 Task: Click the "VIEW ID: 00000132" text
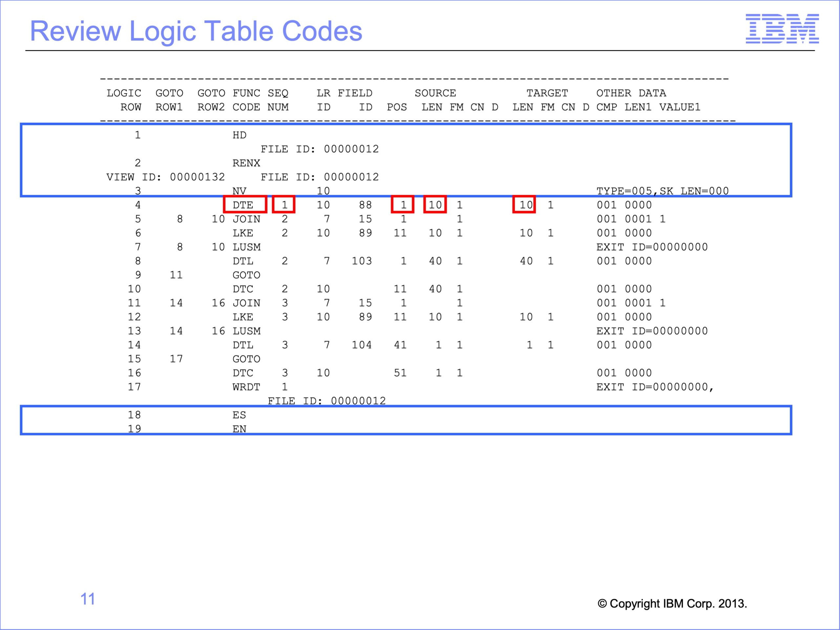pos(166,177)
